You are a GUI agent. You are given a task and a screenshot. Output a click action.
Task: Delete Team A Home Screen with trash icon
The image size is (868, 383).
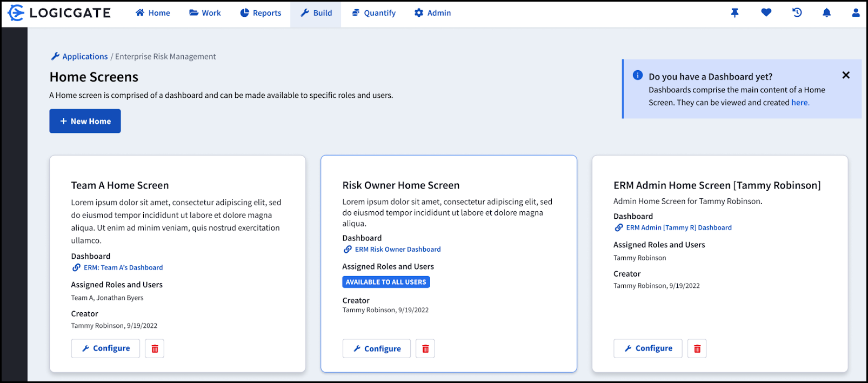(155, 348)
